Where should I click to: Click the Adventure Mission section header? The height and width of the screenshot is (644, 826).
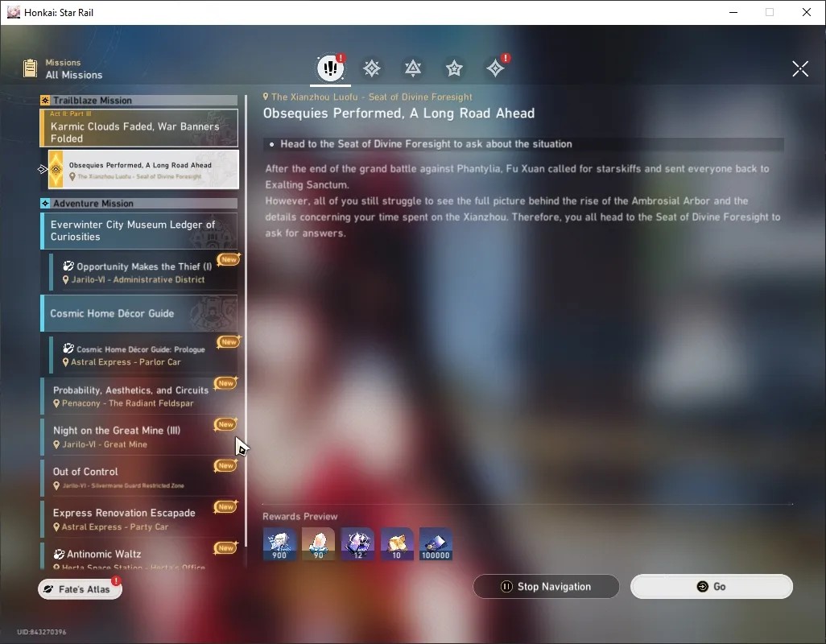coord(138,203)
